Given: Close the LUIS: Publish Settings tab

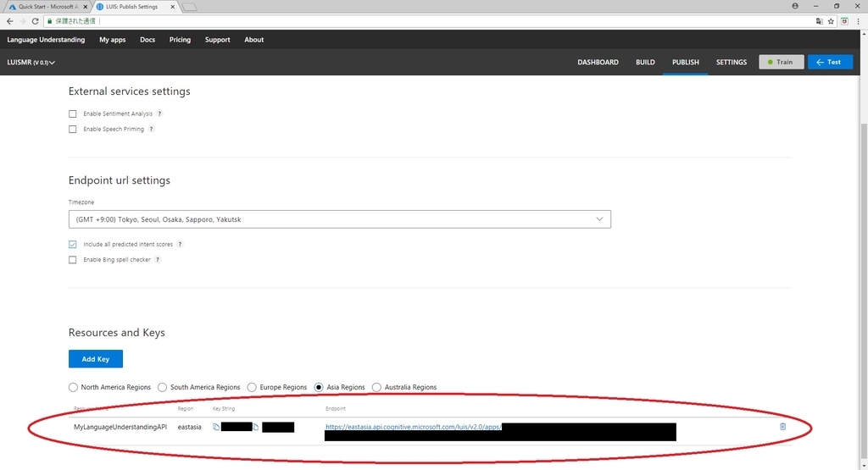Looking at the screenshot, I should pos(173,7).
